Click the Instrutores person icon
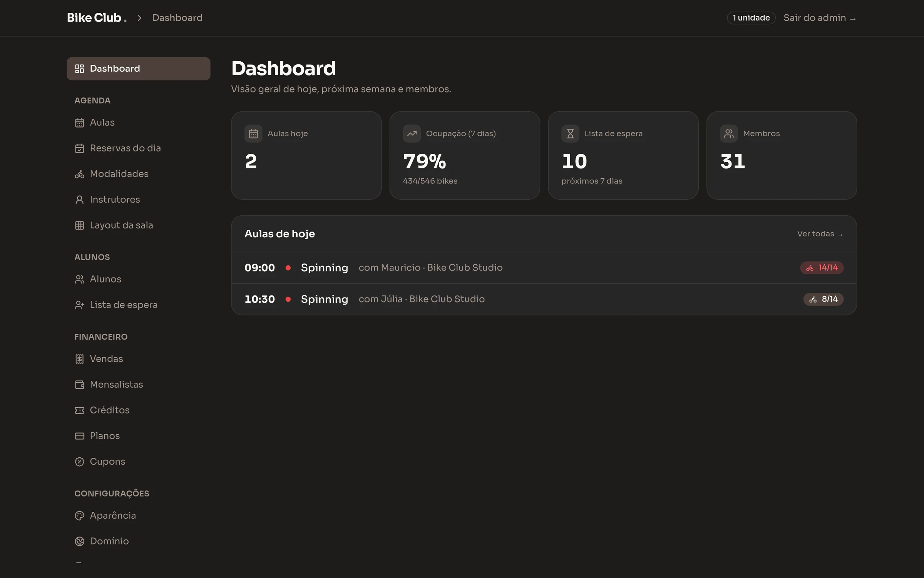 pyautogui.click(x=79, y=200)
